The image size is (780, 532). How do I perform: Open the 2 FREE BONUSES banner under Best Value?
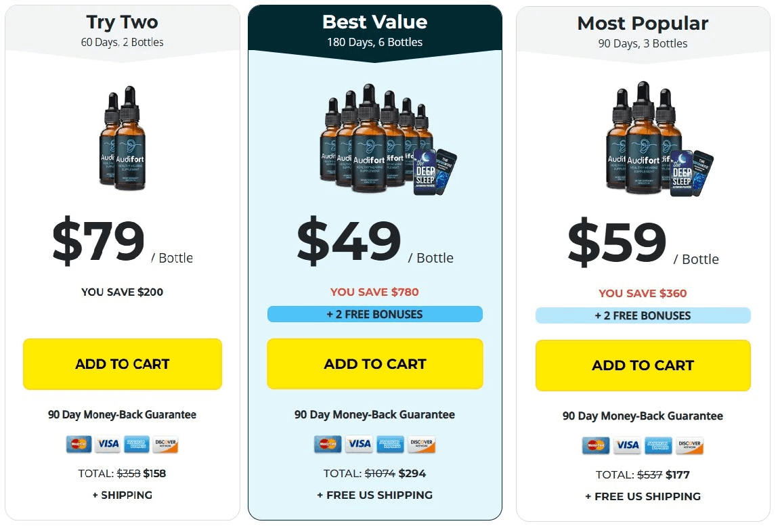pos(374,314)
